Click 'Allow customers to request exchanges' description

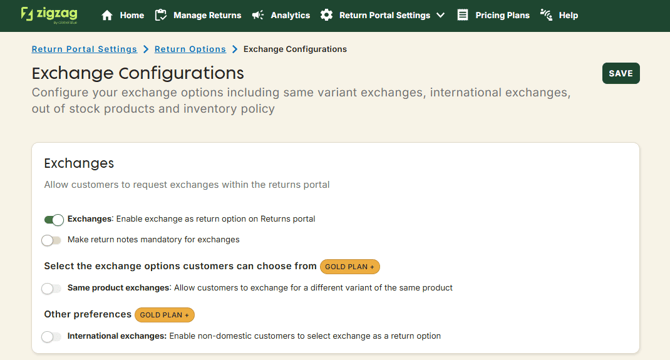pos(187,185)
